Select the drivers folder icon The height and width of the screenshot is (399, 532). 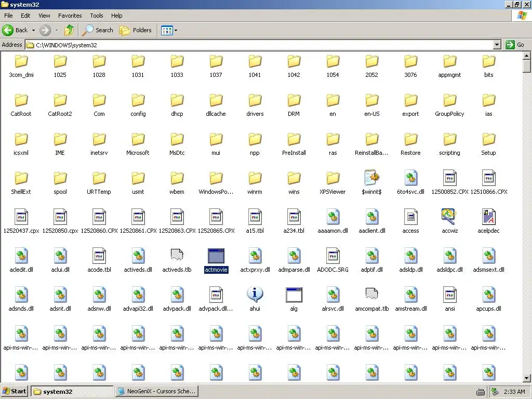pos(255,100)
